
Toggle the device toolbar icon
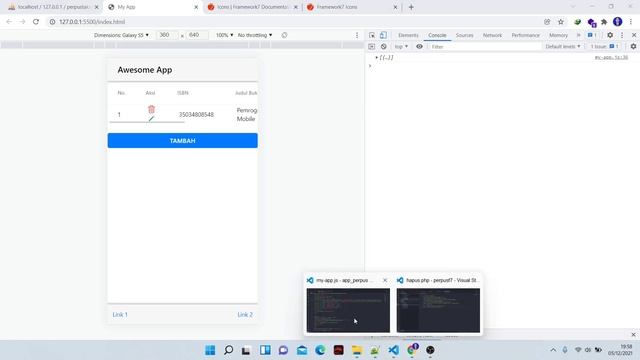pos(383,35)
